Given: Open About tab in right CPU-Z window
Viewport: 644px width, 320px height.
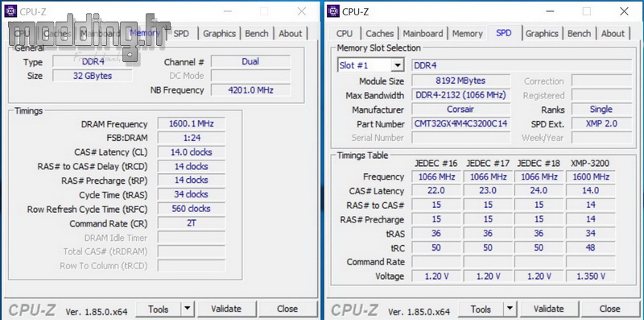Looking at the screenshot, I should pos(613,33).
